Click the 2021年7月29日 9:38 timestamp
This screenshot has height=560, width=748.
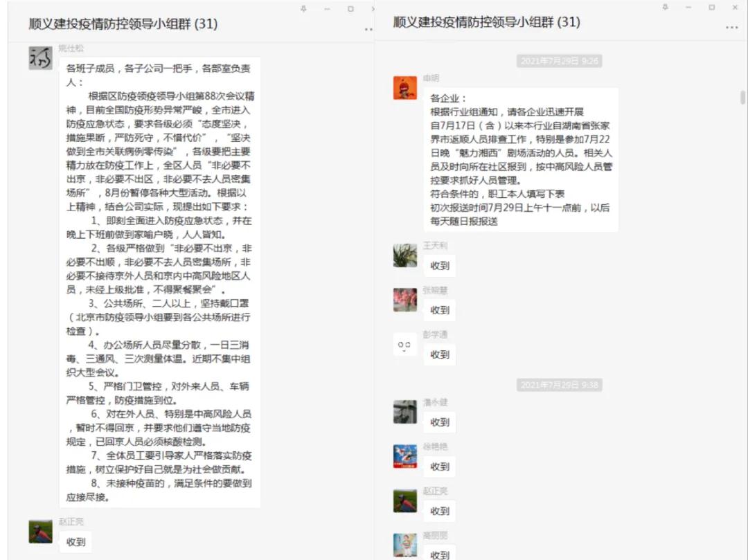[x=560, y=385]
